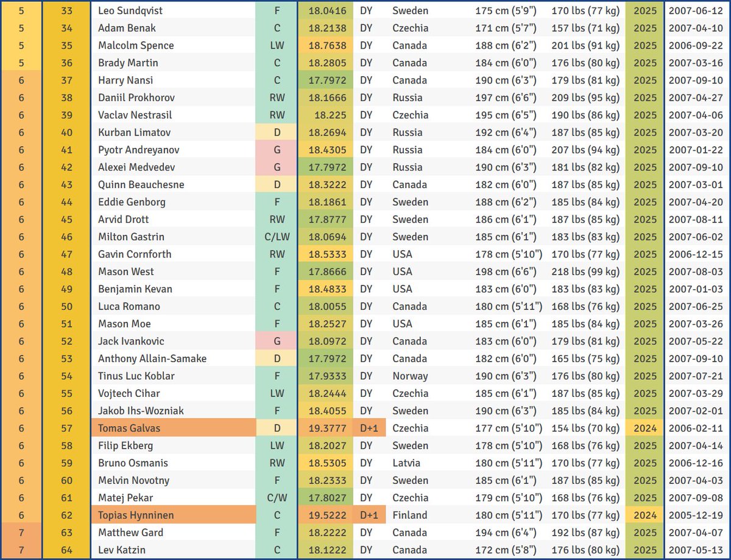
Task: Click the age value 18.225
Action: tap(327, 115)
